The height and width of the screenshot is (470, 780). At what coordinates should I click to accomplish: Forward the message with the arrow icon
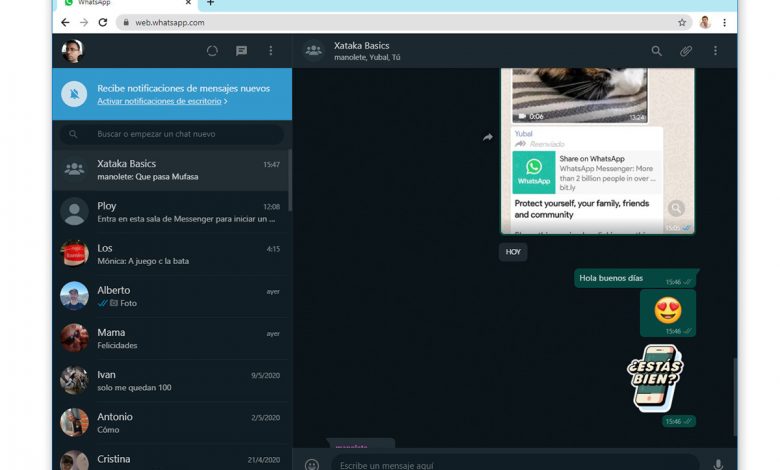point(488,137)
